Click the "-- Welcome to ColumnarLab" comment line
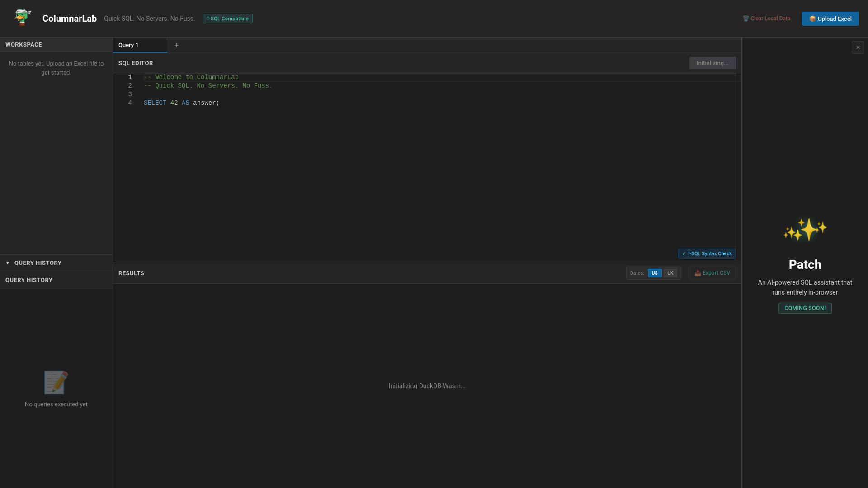The height and width of the screenshot is (488, 868). tap(191, 77)
